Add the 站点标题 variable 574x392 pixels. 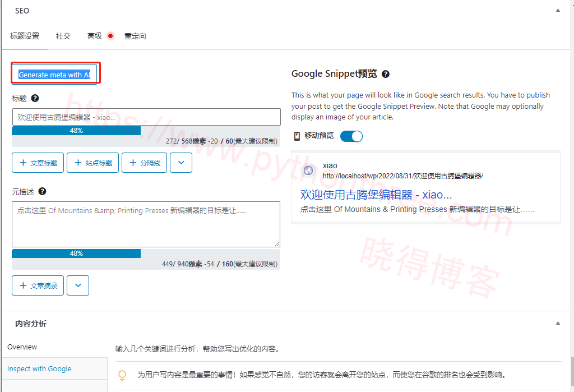(x=92, y=163)
